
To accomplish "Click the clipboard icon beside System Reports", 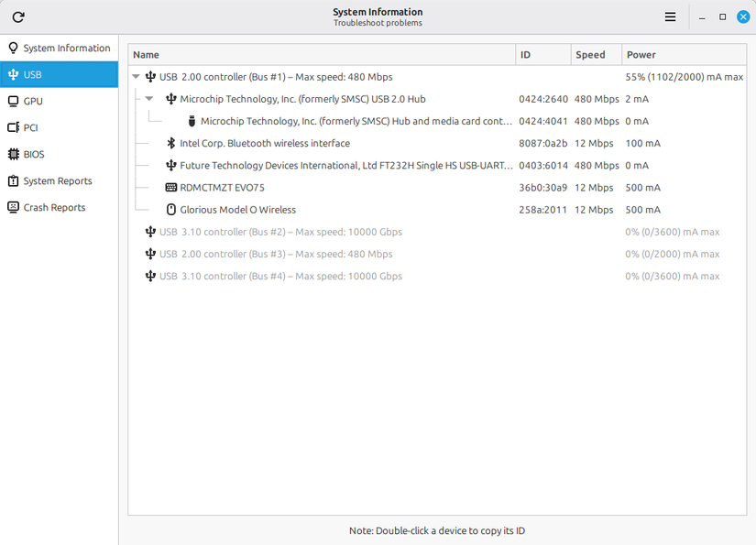I will [x=13, y=180].
